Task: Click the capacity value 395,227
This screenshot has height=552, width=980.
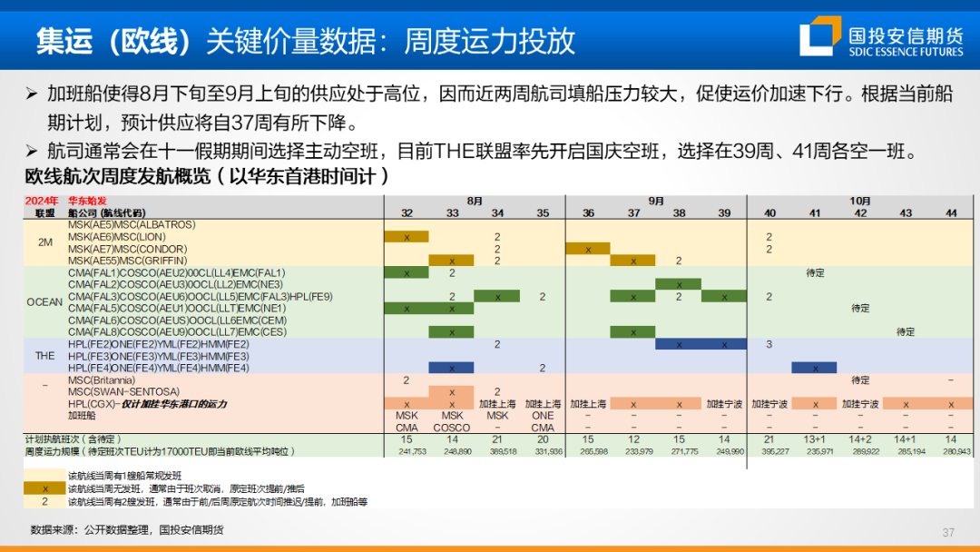Action: 775,451
